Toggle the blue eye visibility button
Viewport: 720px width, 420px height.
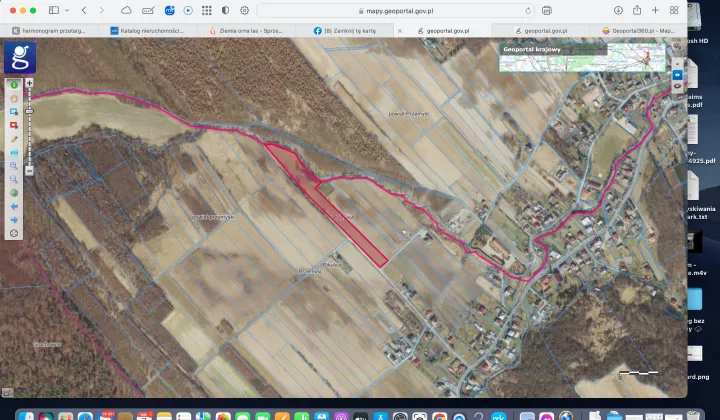(677, 75)
